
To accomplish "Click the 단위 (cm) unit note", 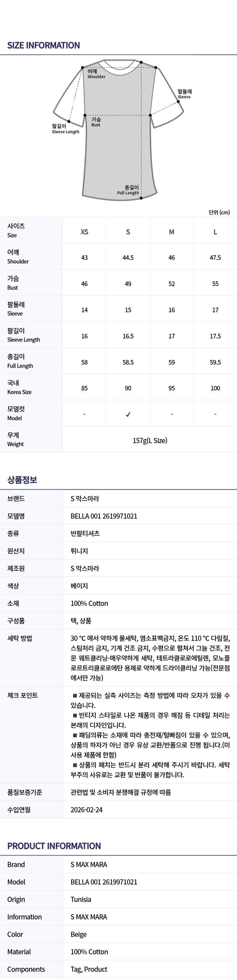I will point(219,212).
